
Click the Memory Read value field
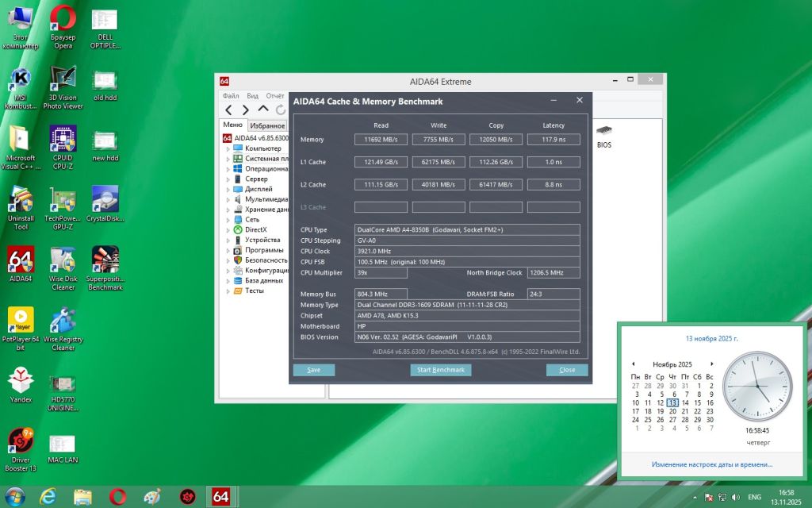coord(381,140)
